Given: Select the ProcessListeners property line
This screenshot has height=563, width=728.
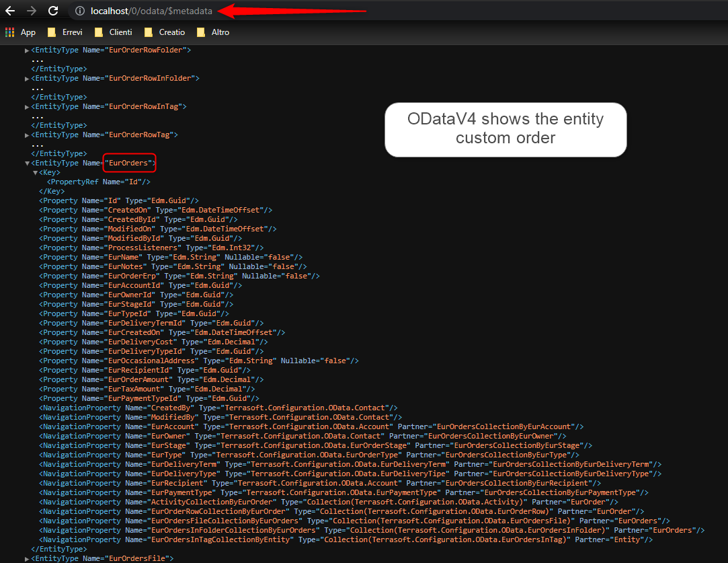Looking at the screenshot, I should (x=151, y=248).
